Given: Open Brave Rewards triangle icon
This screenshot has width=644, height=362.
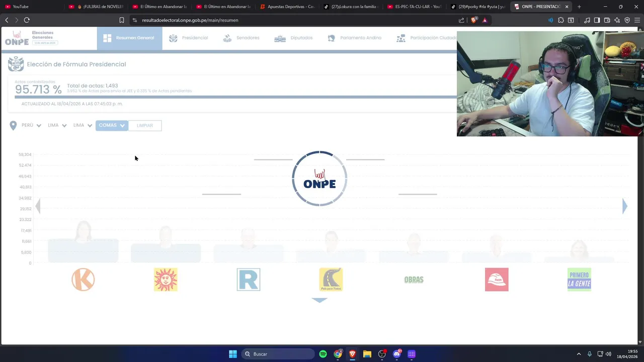Looking at the screenshot, I should 485,20.
